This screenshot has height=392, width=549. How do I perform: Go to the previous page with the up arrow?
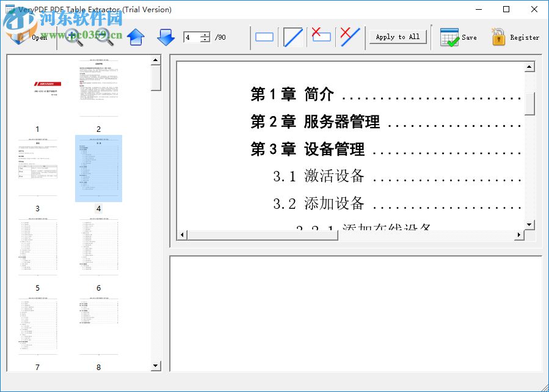(136, 37)
